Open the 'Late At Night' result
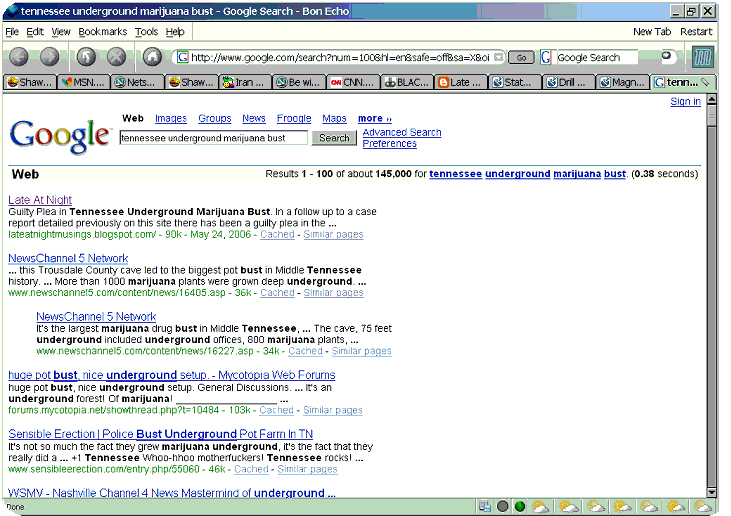The image size is (731, 516). tap(40, 200)
